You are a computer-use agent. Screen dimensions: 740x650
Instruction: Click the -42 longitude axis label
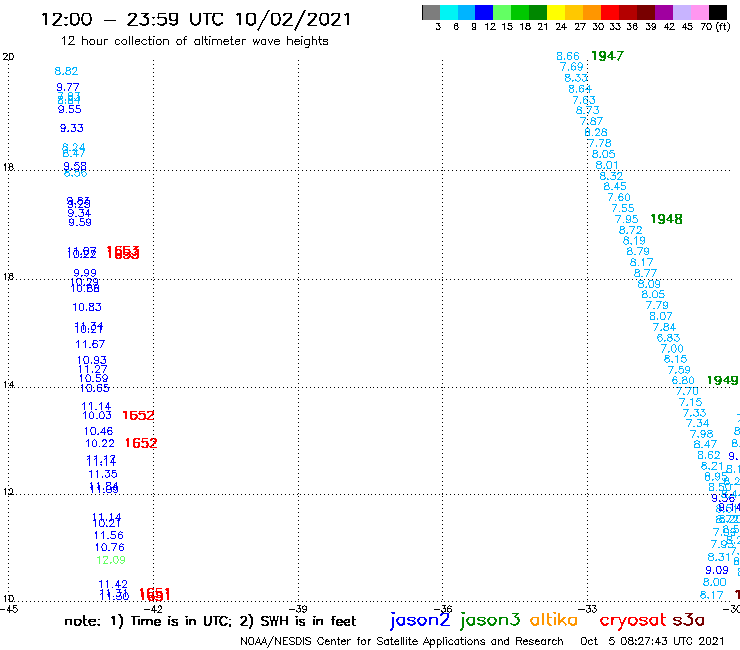(x=154, y=609)
